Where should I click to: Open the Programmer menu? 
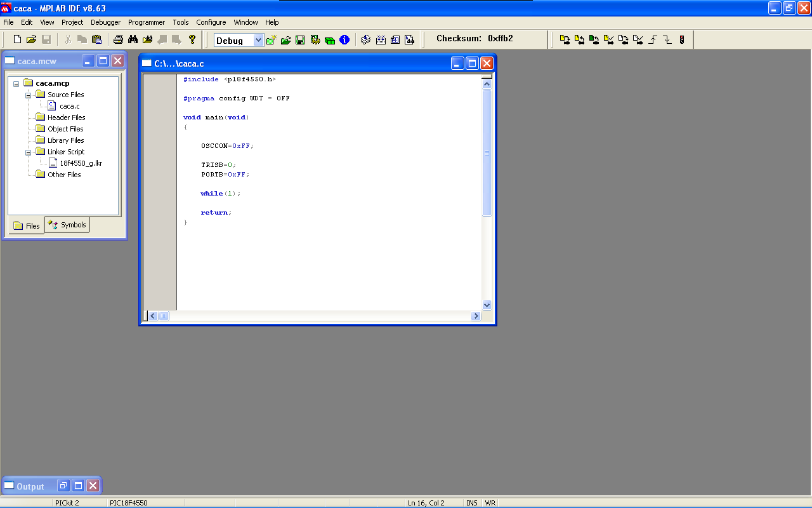tap(147, 22)
